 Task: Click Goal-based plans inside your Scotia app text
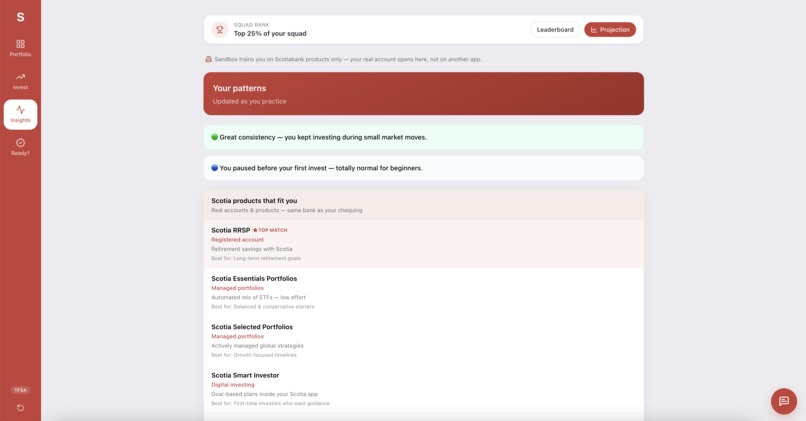(265, 394)
